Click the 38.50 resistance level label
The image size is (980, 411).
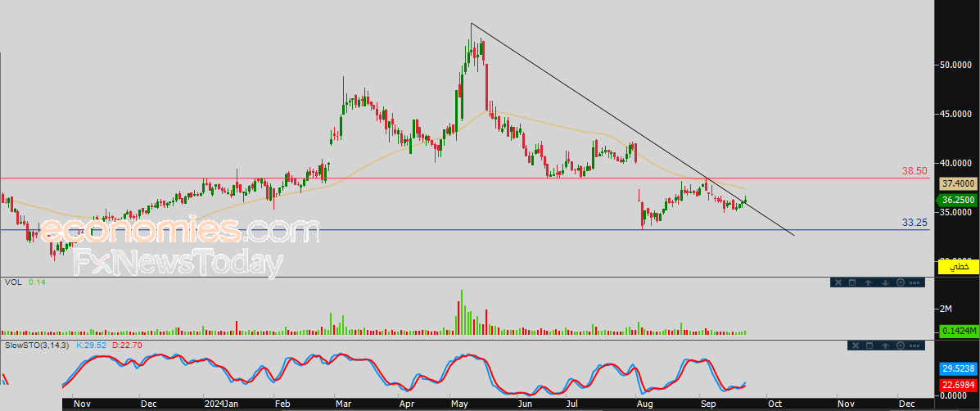(x=915, y=170)
